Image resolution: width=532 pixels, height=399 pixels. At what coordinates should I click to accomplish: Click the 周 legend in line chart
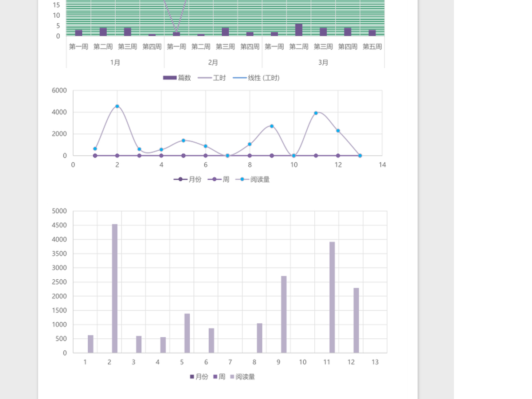[218, 179]
